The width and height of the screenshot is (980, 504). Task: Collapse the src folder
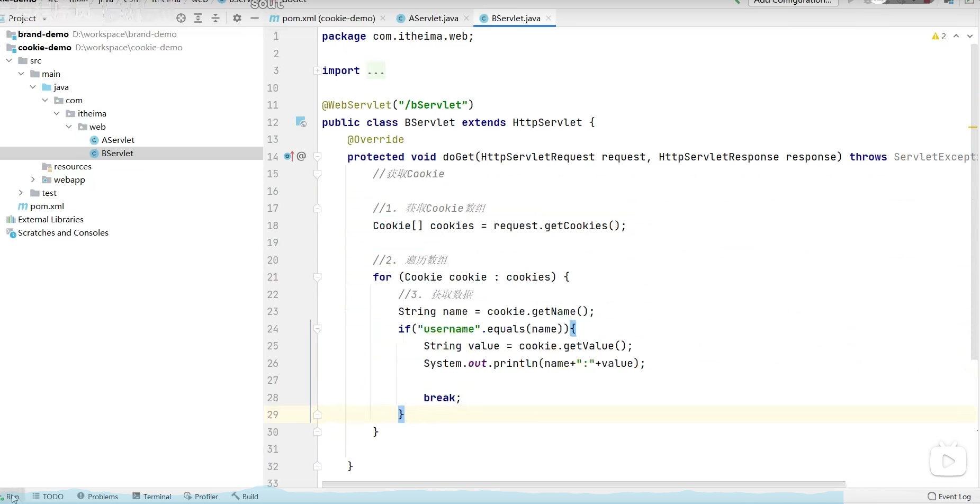[x=9, y=61]
